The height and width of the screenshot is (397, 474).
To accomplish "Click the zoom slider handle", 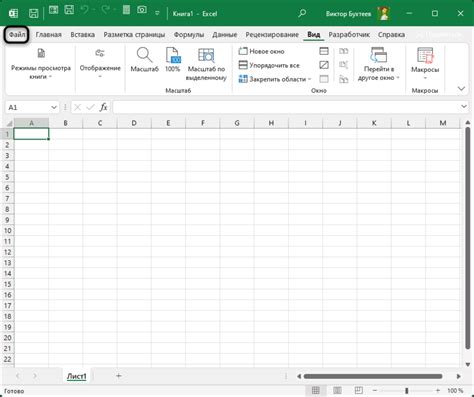I will pyautogui.click(x=407, y=390).
